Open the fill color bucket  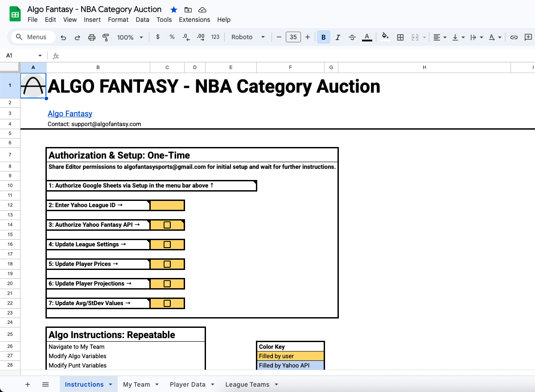386,37
